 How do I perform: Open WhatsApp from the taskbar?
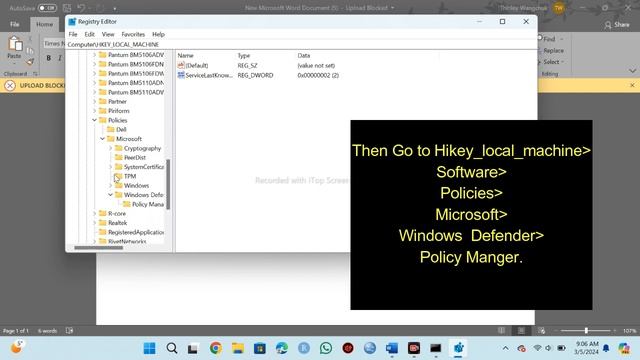(x=326, y=348)
